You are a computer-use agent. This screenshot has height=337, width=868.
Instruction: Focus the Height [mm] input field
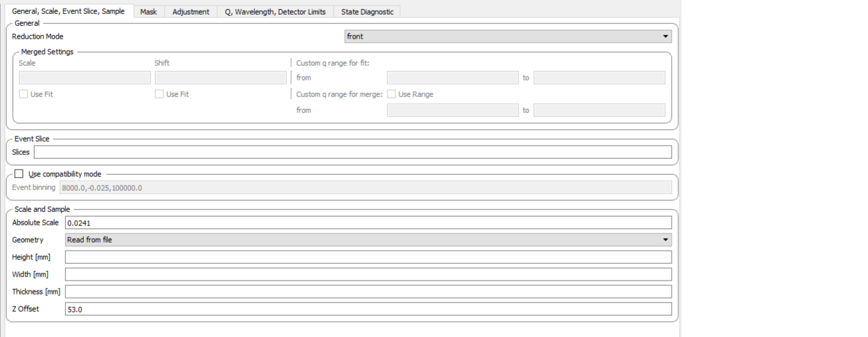367,257
